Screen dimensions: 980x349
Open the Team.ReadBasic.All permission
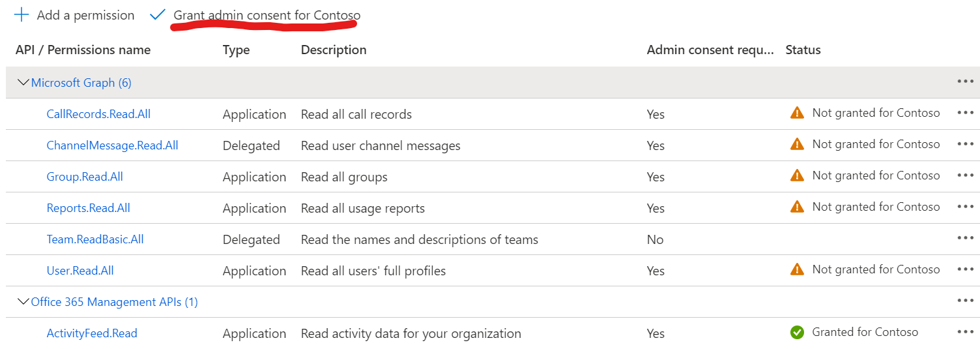(95, 239)
